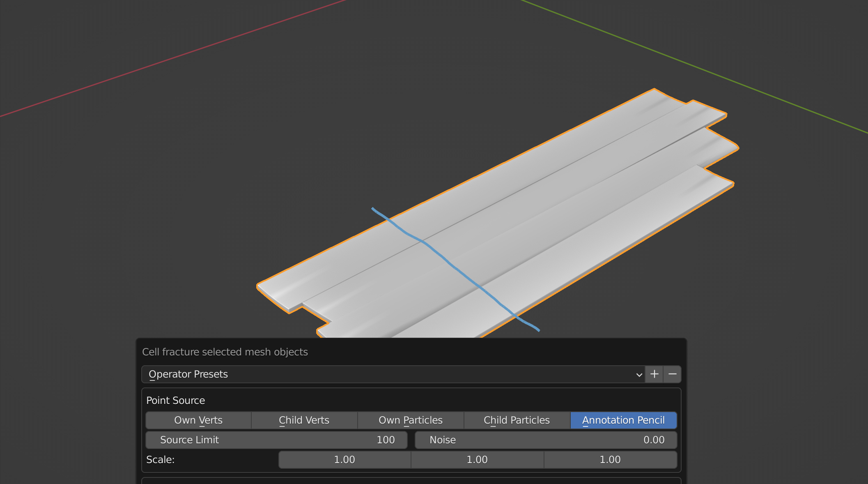The image size is (868, 484).
Task: Select Own Verts point source
Action: pyautogui.click(x=198, y=420)
